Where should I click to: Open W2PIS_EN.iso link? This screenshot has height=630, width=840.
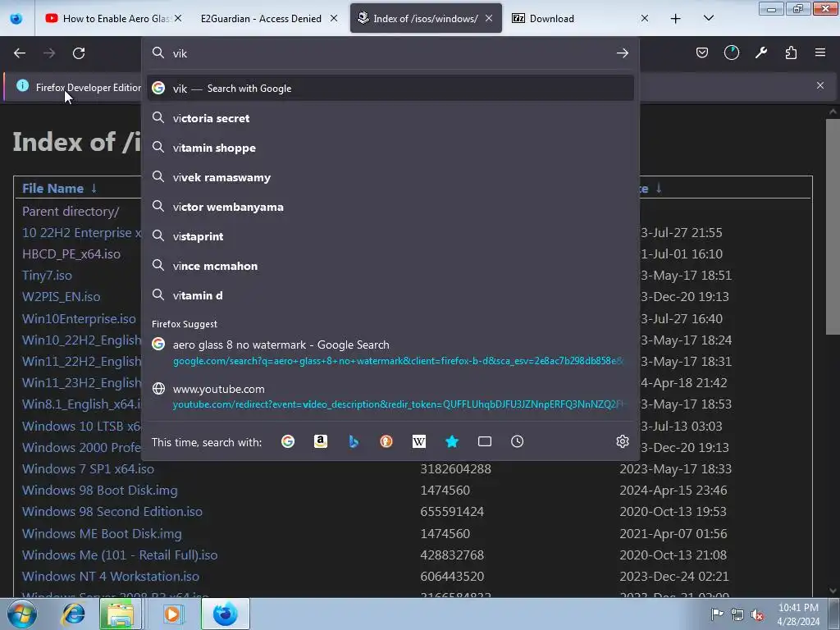click(x=61, y=296)
